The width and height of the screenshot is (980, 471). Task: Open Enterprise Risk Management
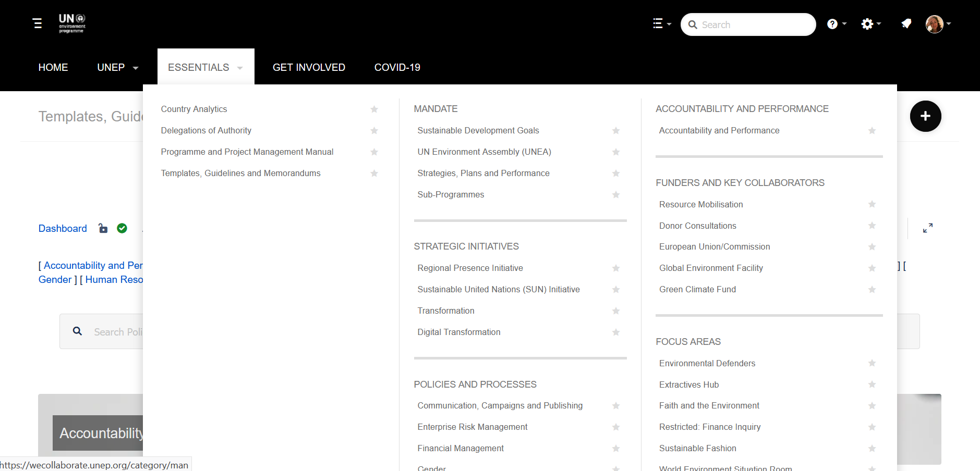473,427
